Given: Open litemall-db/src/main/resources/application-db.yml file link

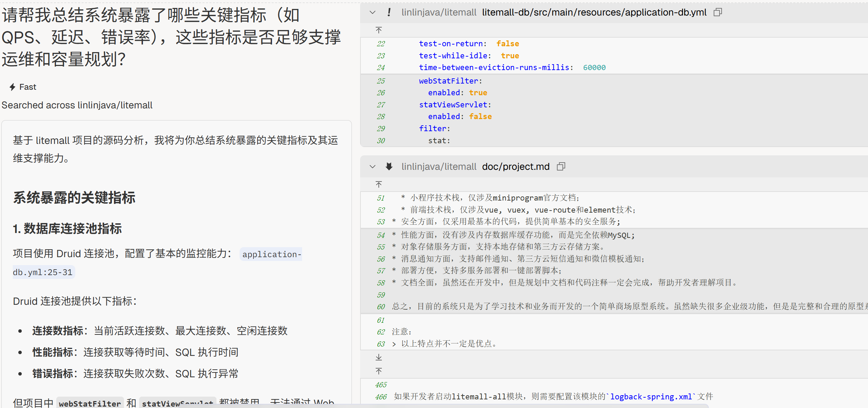Looking at the screenshot, I should point(594,12).
